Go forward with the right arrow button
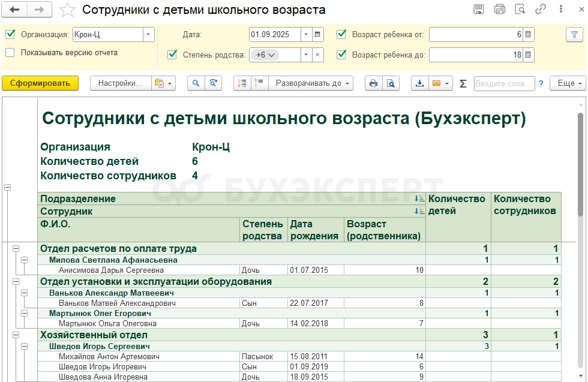Screen dimensions: 588x382 (x=40, y=10)
